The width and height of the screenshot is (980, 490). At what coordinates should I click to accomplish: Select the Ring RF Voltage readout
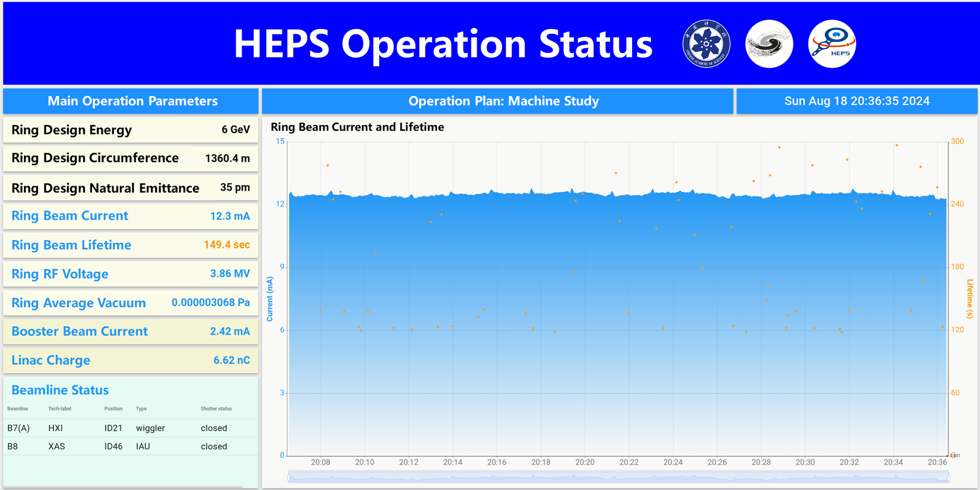(x=130, y=274)
